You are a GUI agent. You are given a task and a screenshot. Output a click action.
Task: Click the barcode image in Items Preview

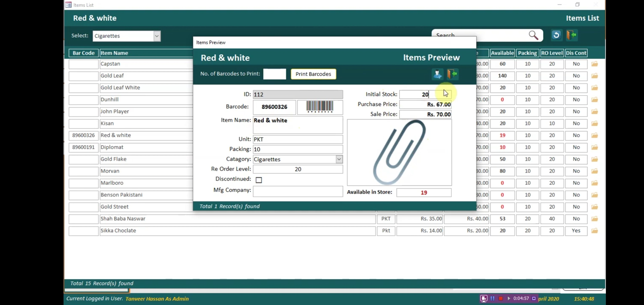pyautogui.click(x=320, y=107)
